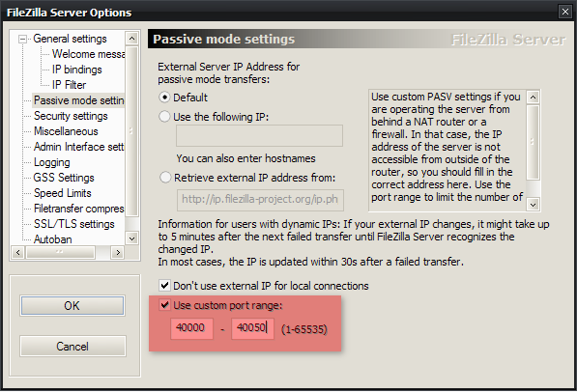Choose the Use the following IP option

tap(164, 117)
